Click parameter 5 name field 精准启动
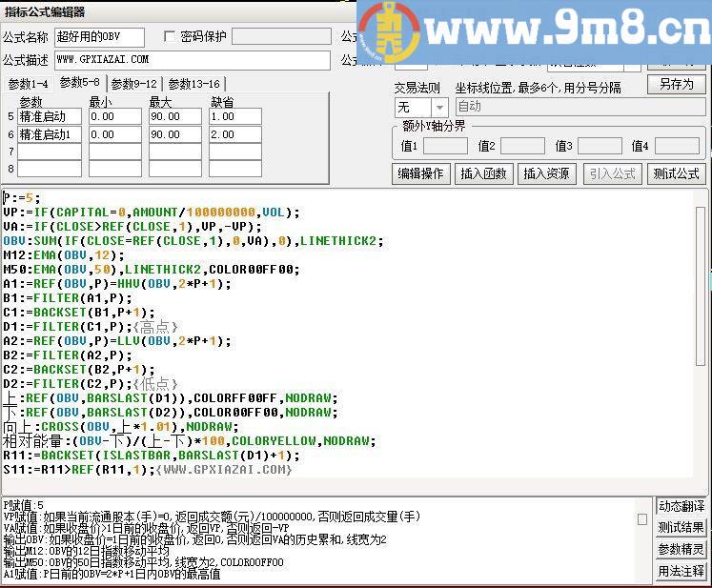 pos(50,116)
